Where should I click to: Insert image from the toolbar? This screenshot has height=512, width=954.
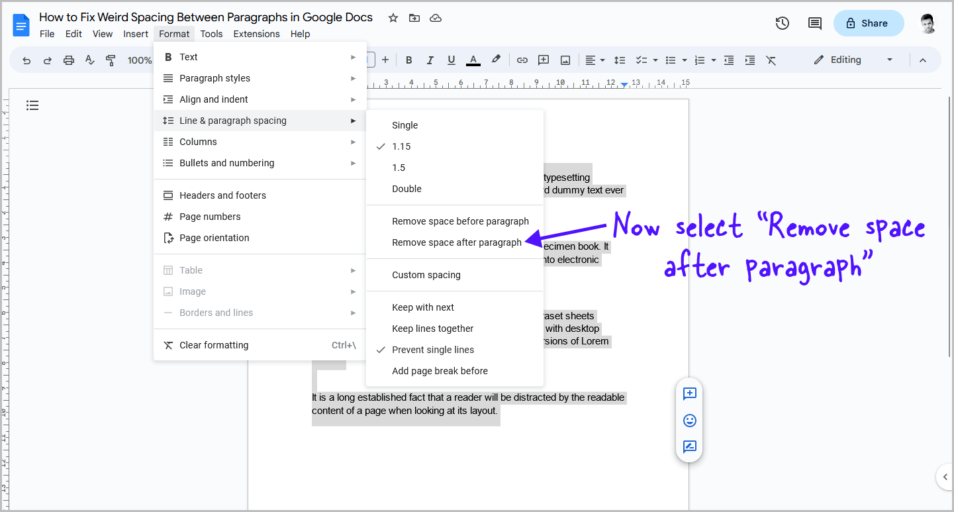(x=565, y=60)
